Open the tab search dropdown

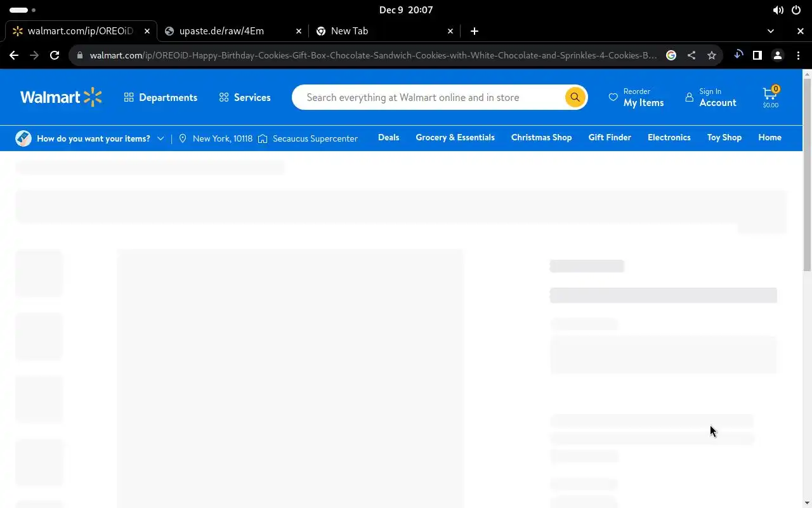[771, 31]
